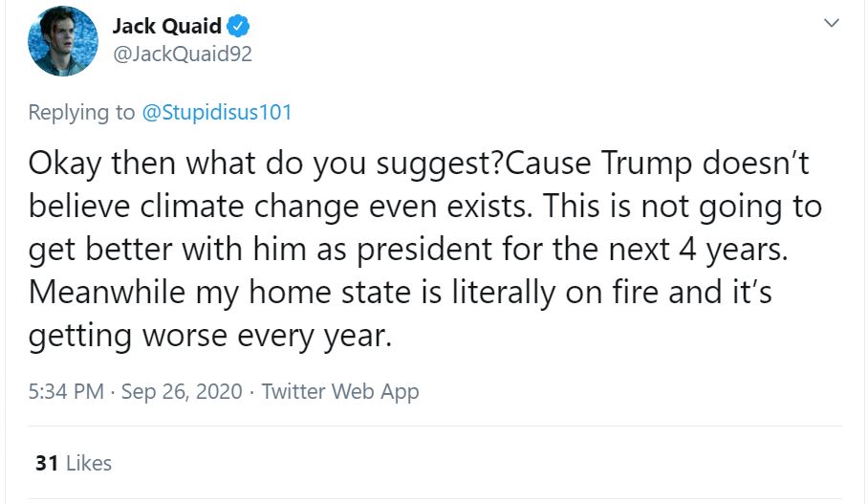
Task: Click Jack Quaid's profile avatar
Action: (x=63, y=41)
